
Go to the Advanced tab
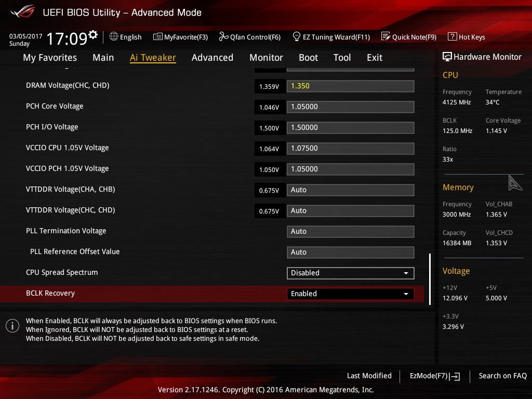(212, 58)
